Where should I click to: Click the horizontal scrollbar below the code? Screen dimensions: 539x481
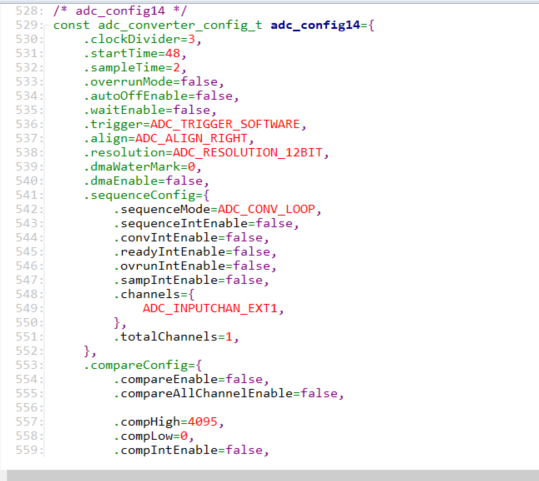273,475
